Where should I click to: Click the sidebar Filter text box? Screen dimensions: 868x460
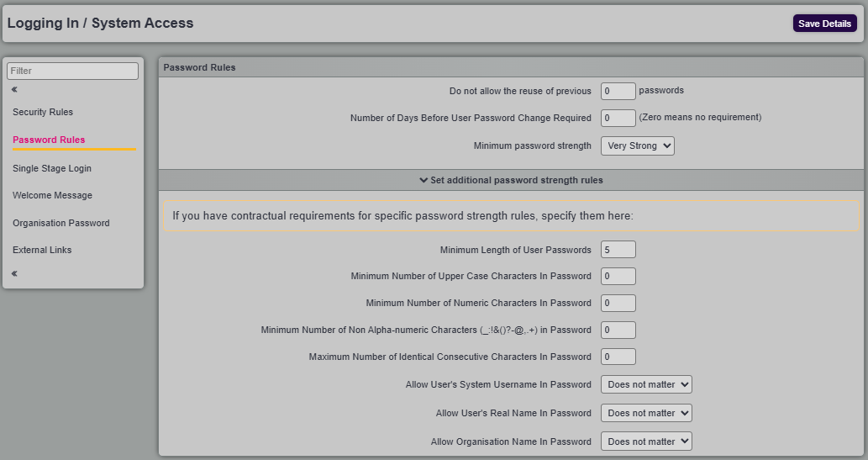pos(72,71)
